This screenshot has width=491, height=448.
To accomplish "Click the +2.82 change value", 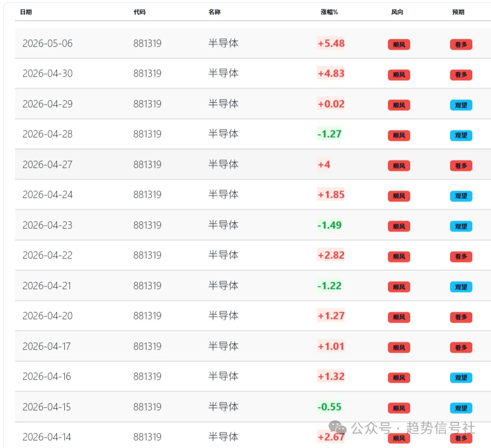I will (x=331, y=255).
